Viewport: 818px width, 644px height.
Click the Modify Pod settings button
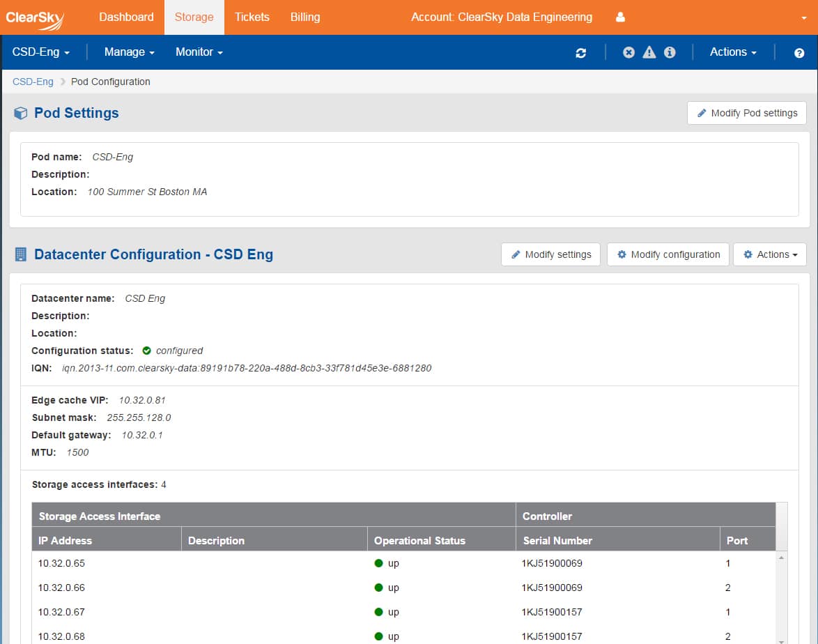[746, 113]
